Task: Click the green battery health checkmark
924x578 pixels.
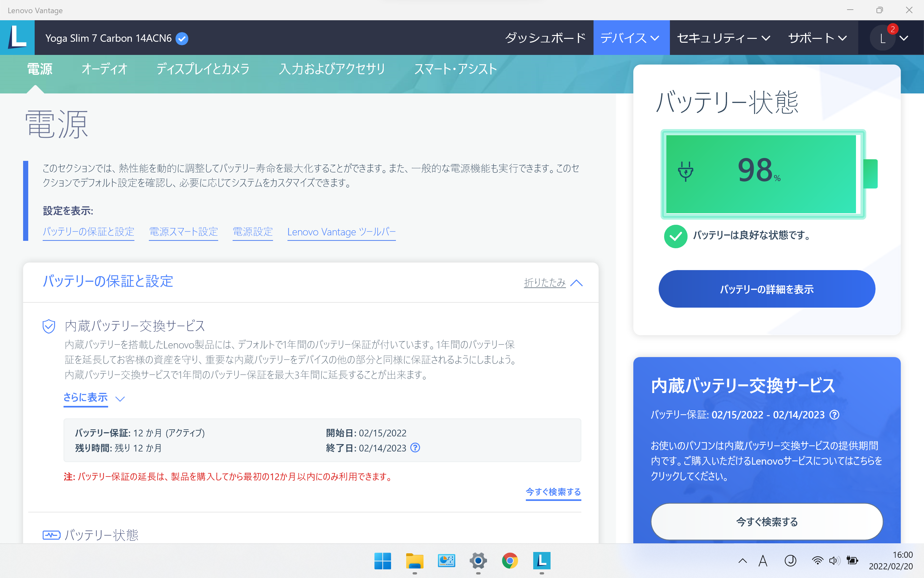Action: click(675, 236)
